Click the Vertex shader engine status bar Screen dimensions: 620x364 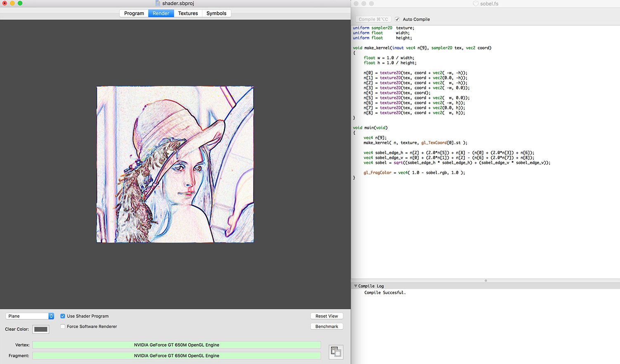click(176, 345)
